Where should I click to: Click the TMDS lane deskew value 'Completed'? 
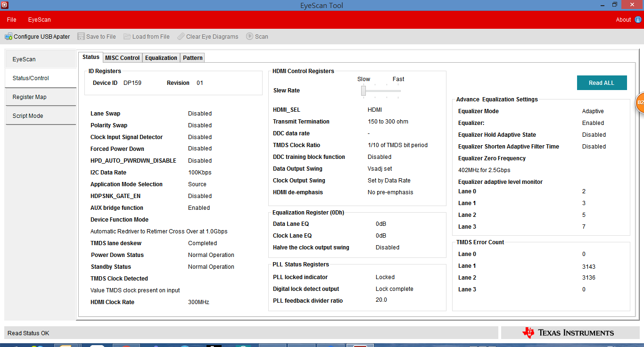click(x=203, y=243)
